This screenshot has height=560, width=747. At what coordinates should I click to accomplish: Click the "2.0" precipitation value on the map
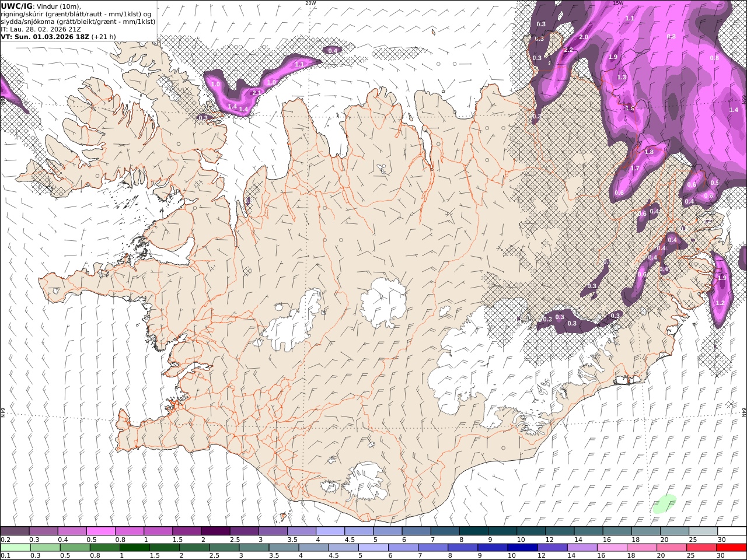point(583,37)
